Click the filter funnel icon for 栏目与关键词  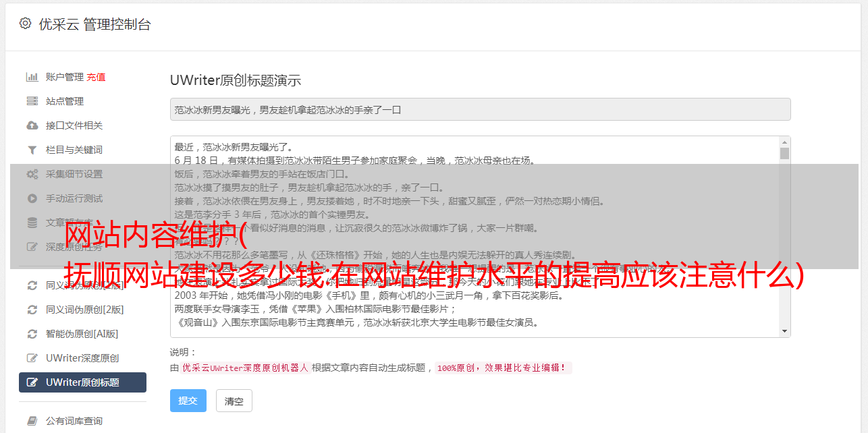pos(32,150)
